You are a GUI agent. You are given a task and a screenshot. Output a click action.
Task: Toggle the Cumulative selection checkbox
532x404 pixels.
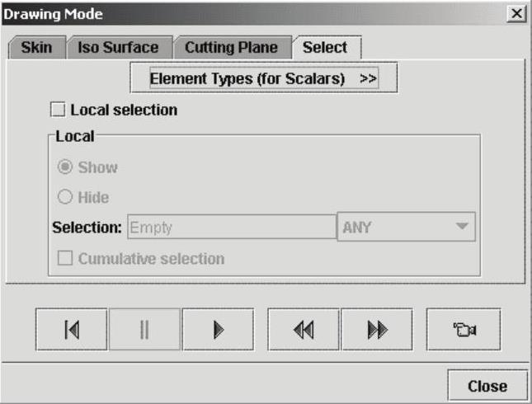pos(65,259)
